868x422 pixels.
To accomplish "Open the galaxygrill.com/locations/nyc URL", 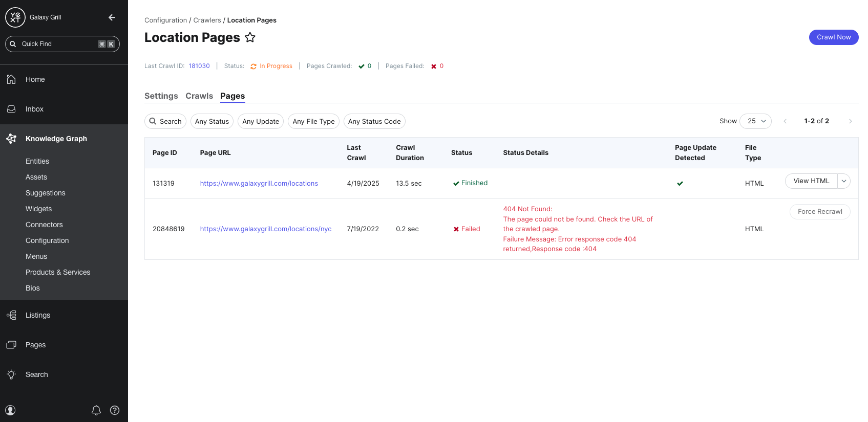I will pyautogui.click(x=266, y=229).
